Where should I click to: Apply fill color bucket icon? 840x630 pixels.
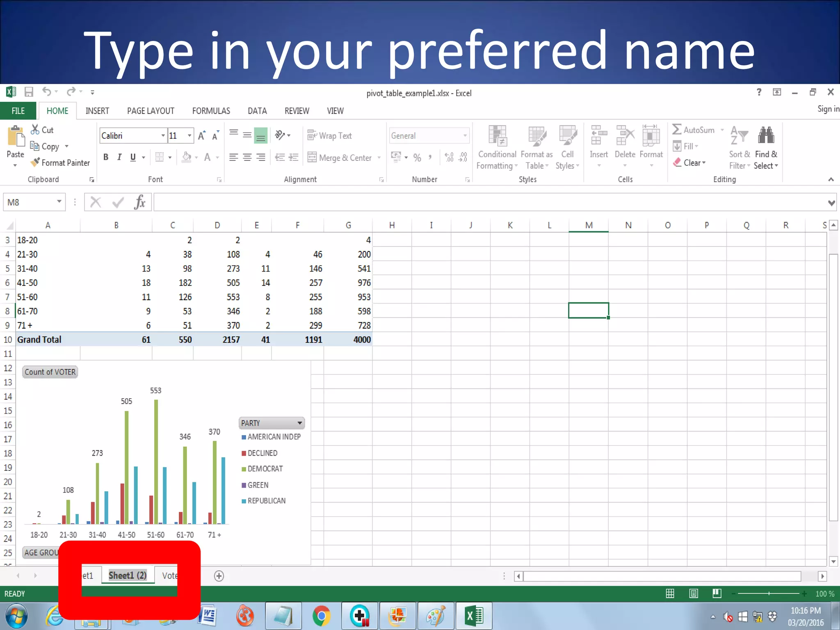pyautogui.click(x=187, y=157)
